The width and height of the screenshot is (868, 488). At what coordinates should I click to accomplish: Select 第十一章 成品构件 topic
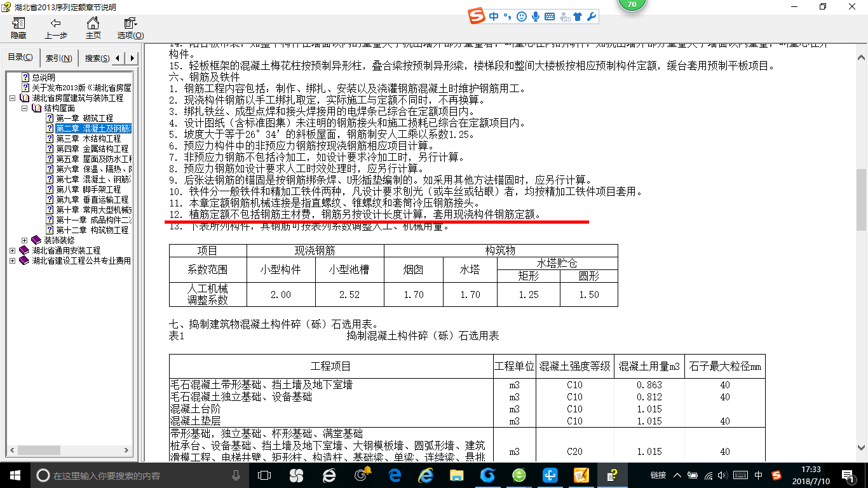tap(93, 220)
